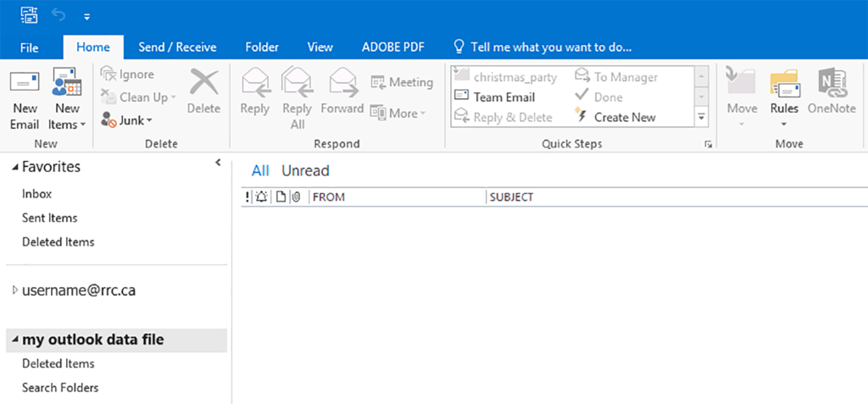Image resolution: width=868 pixels, height=404 pixels.
Task: Click the Junk dropdown button
Action: (x=126, y=120)
